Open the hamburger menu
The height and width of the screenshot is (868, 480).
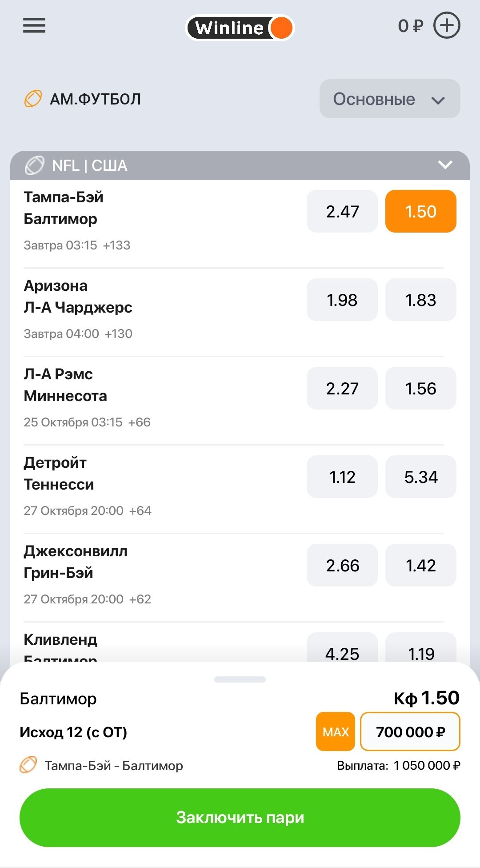click(x=34, y=26)
